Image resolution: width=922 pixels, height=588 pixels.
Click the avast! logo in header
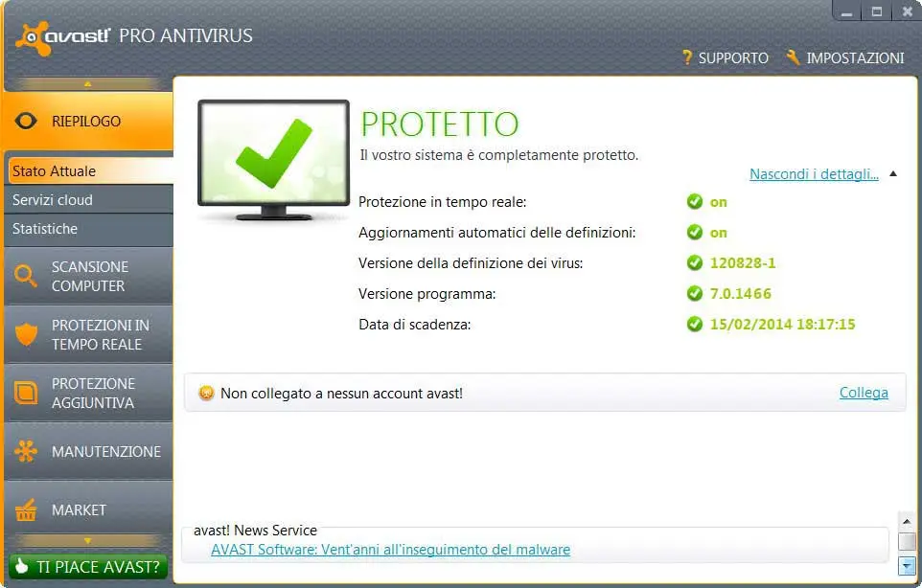coord(62,37)
